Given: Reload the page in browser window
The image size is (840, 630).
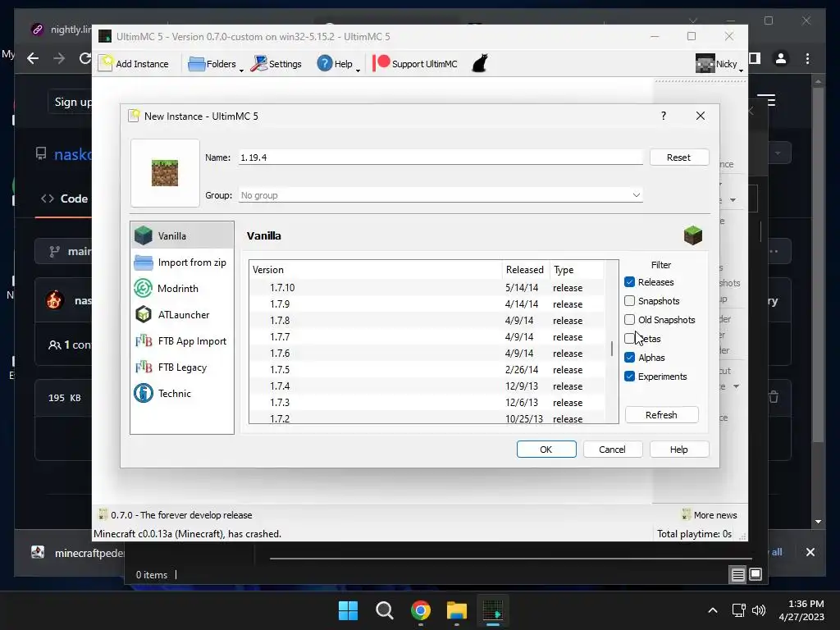Looking at the screenshot, I should [84, 58].
